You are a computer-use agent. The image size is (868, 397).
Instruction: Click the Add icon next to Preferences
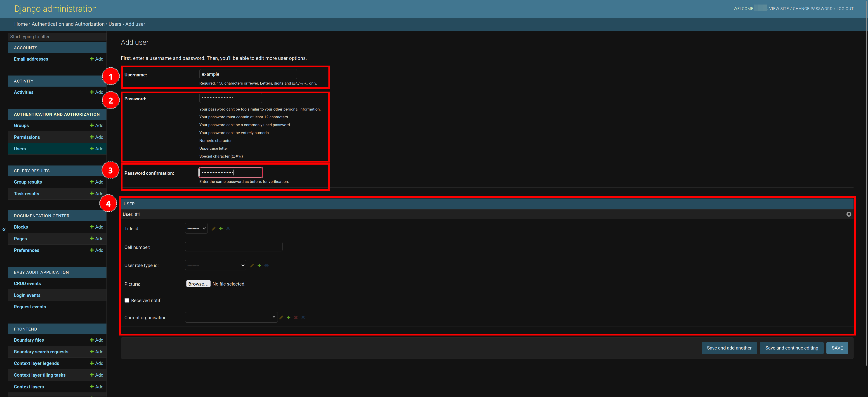click(97, 250)
